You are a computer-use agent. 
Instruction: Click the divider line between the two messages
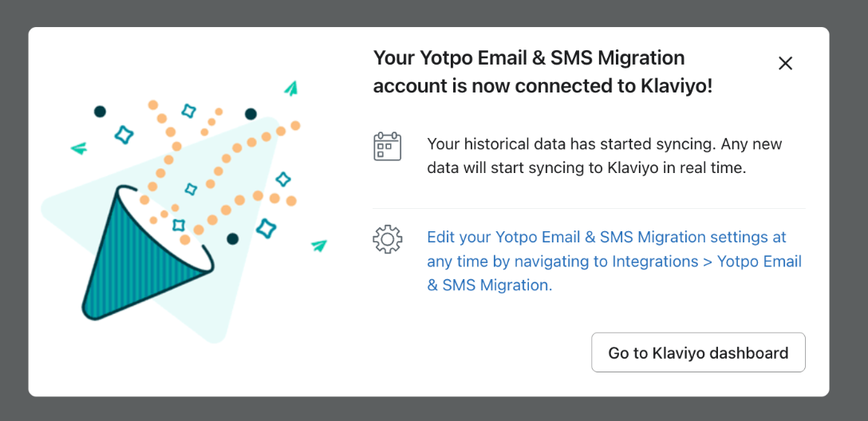coord(589,209)
